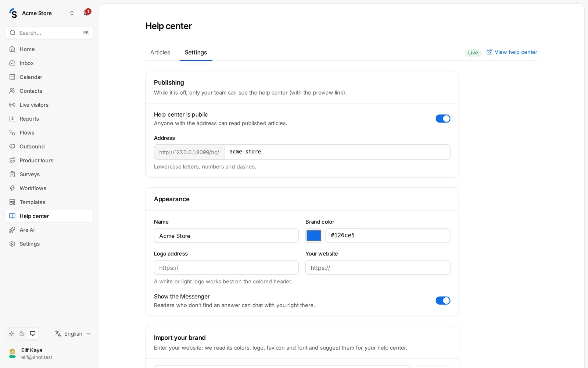Open the Calendar section
This screenshot has height=368, width=588.
pyautogui.click(x=49, y=77)
